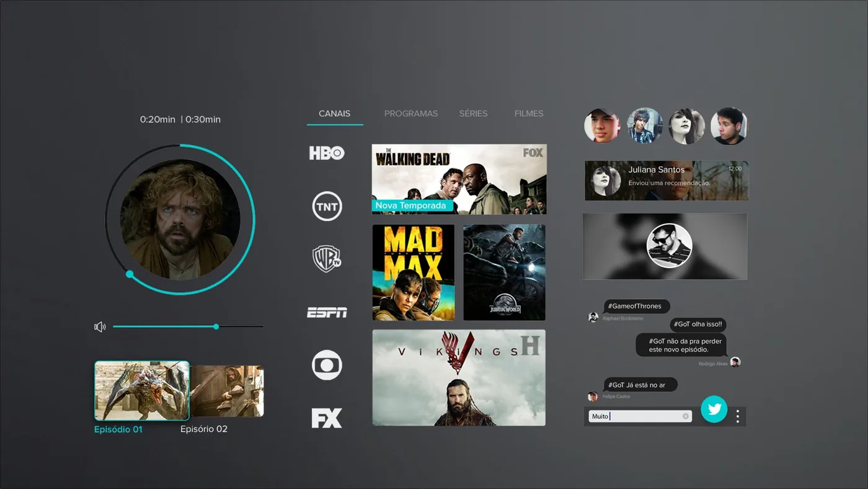
Task: Go to the SÉRIES tab
Action: click(x=473, y=114)
